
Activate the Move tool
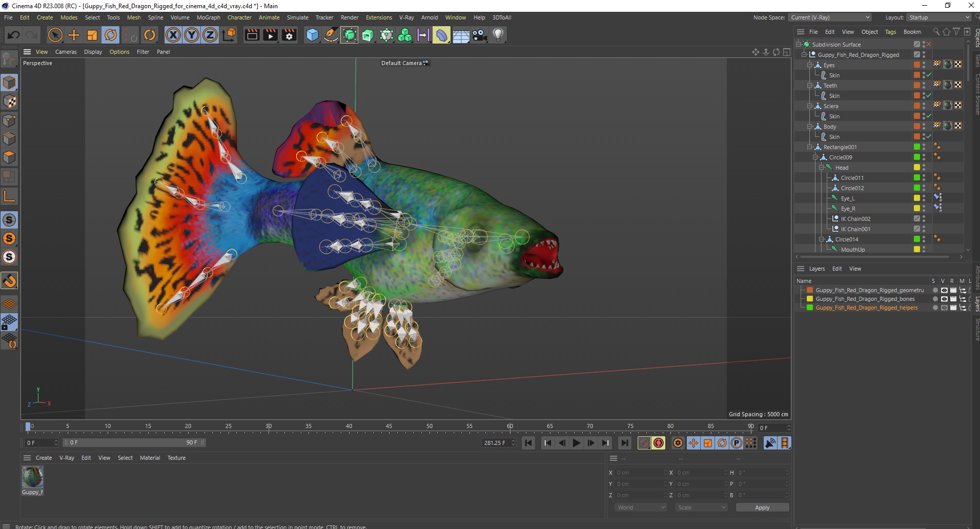pos(74,35)
